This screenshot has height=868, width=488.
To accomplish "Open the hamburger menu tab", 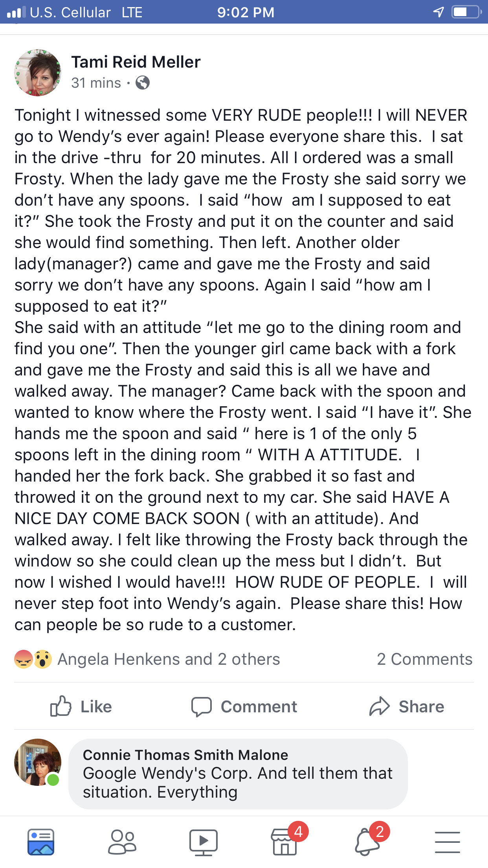I will pyautogui.click(x=448, y=842).
